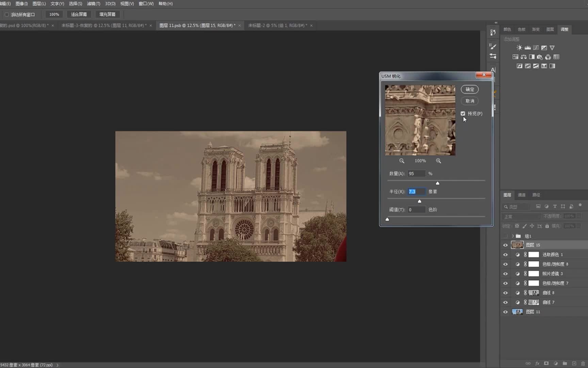Expand the 组1 layer group
Screen dimensions: 588x368
[513, 236]
